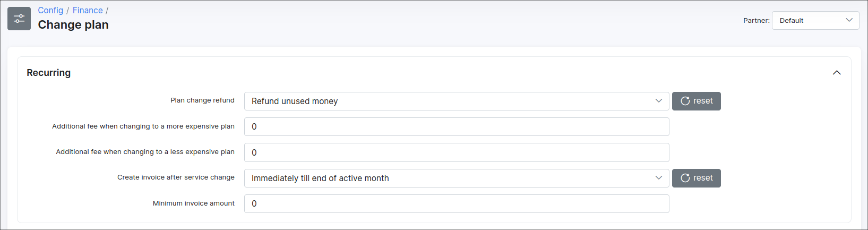This screenshot has height=230, width=868.
Task: Click the "Create invoice after service change" label
Action: pos(176,177)
